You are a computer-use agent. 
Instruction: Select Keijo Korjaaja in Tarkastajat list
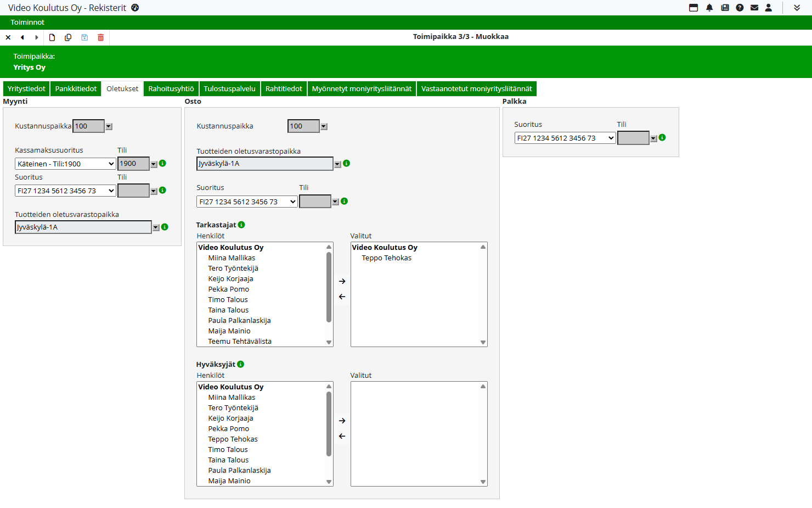[230, 279]
